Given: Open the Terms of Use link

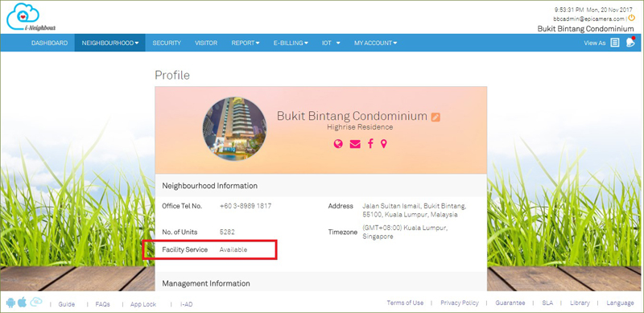Looking at the screenshot, I should (x=405, y=303).
